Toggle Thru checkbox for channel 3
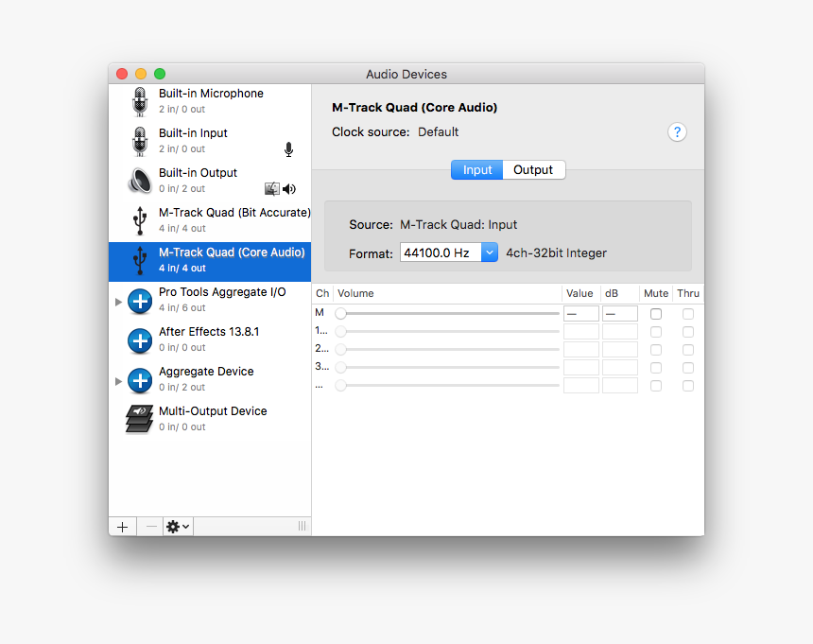 (688, 368)
